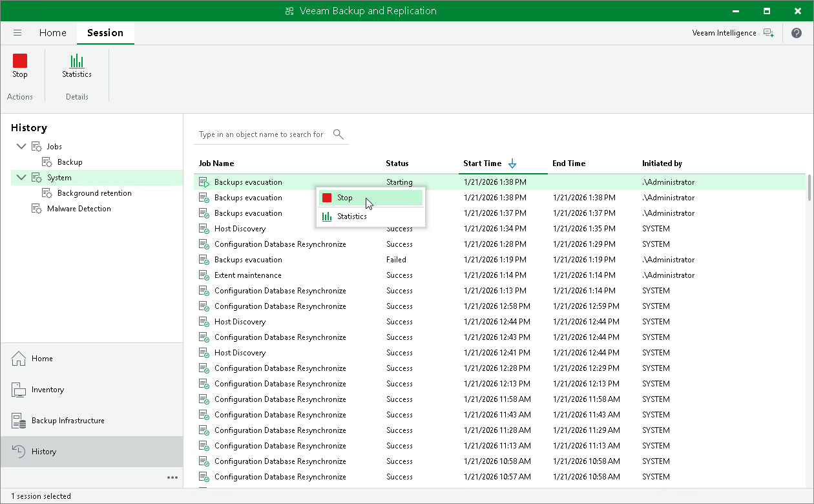The image size is (814, 504).
Task: Sort by the End Time column header
Action: pyautogui.click(x=569, y=163)
